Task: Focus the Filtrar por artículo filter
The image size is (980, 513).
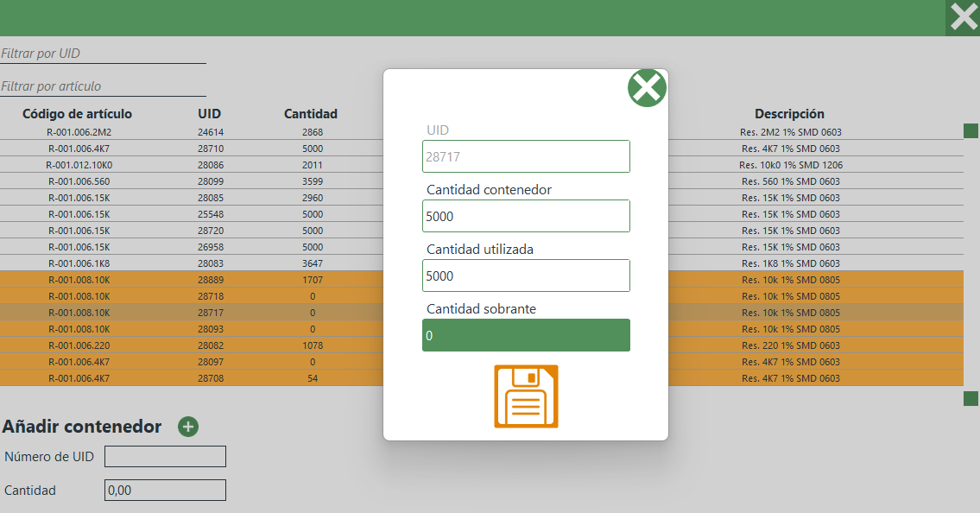Action: (103, 86)
